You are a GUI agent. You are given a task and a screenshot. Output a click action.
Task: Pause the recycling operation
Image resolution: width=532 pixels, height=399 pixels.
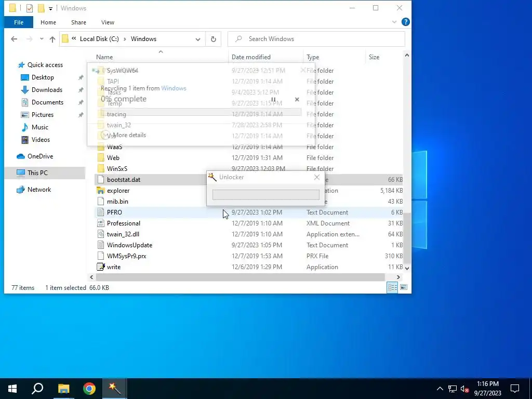coord(273,99)
